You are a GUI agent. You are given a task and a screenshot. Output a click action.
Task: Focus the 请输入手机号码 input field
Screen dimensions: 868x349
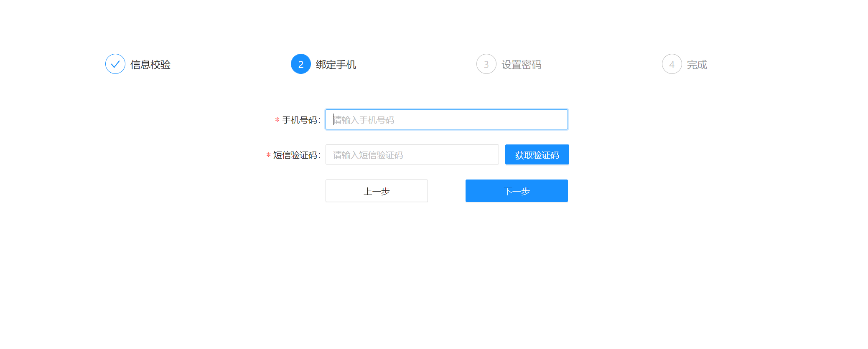tap(447, 119)
